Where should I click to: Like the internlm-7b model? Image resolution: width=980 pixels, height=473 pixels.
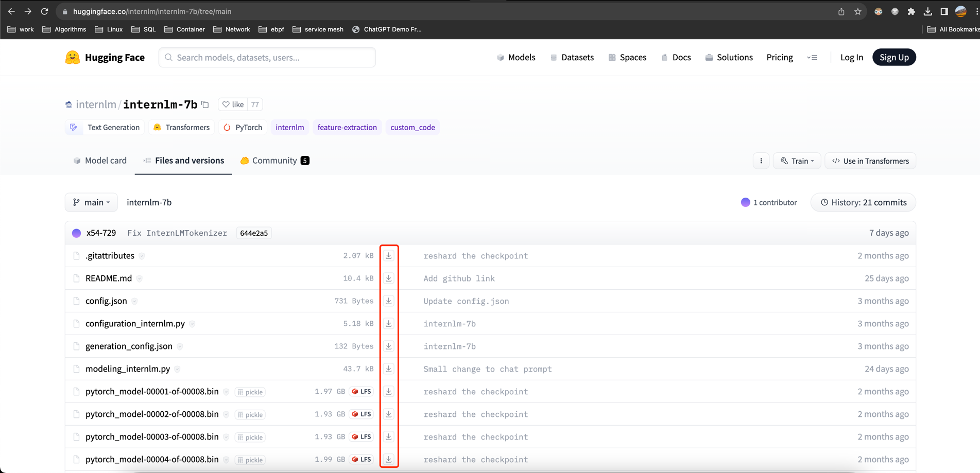233,104
